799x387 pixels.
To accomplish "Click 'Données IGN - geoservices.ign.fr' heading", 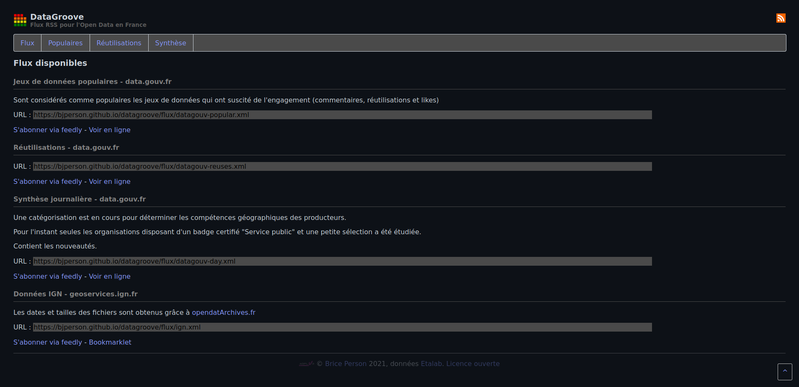I will pos(75,294).
